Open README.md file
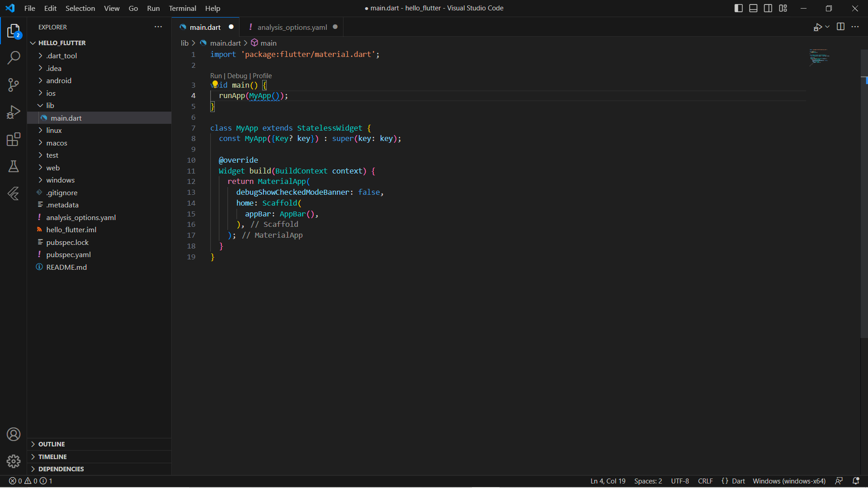 click(99, 267)
